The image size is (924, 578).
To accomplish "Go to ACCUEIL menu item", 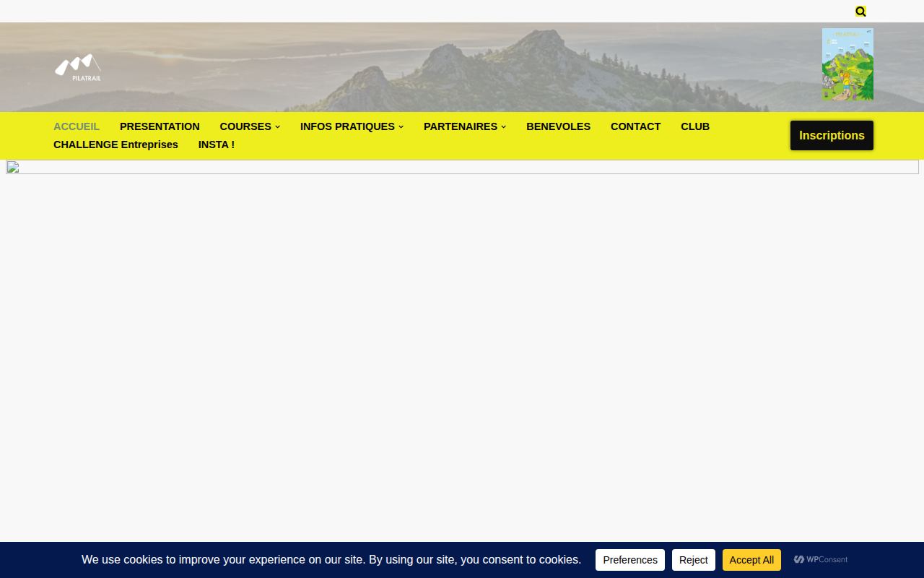I will (77, 126).
